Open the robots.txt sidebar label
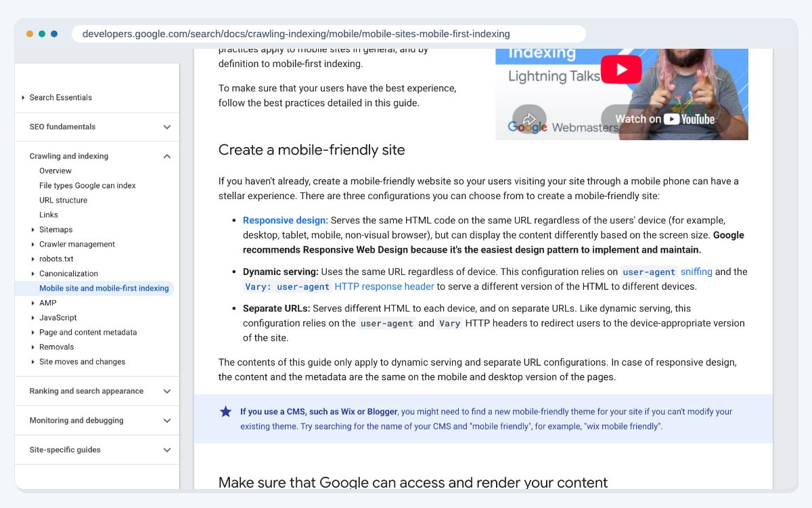Image resolution: width=812 pixels, height=508 pixels. [x=56, y=259]
